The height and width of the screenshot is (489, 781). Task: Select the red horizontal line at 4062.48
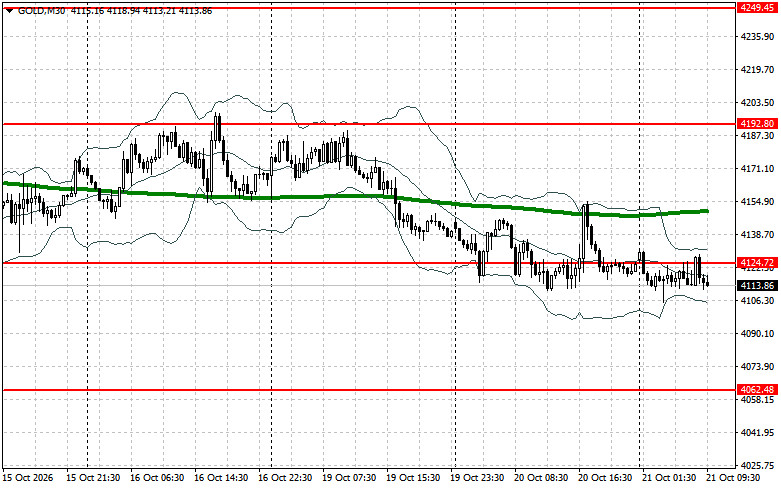tap(369, 390)
